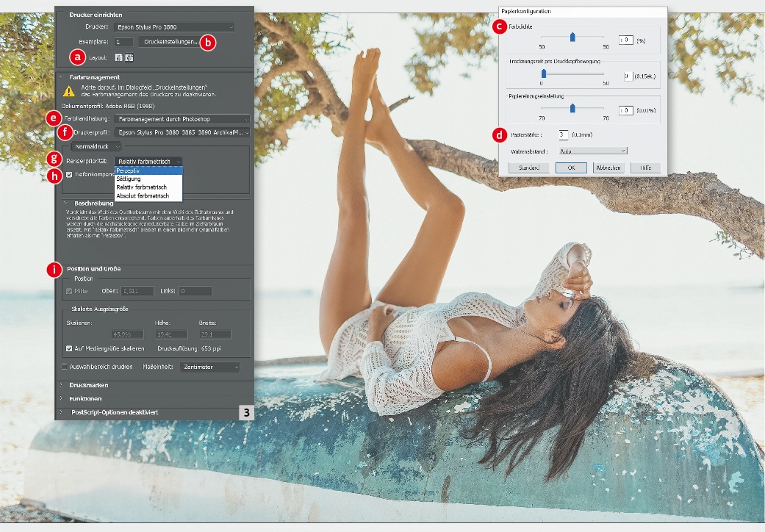Click the Farbdichte slider handle
This screenshot has width=765, height=532.
572,37
